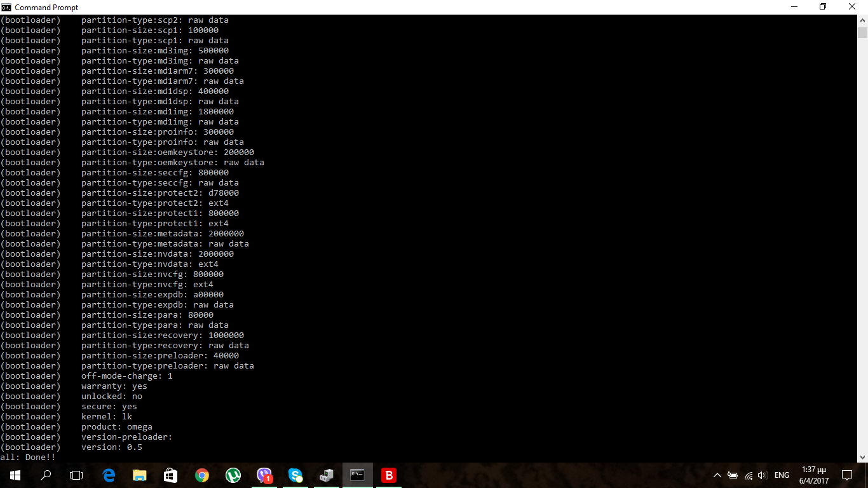Open Wi-Fi network tray icon
This screenshot has width=868, height=488.
[x=749, y=475]
